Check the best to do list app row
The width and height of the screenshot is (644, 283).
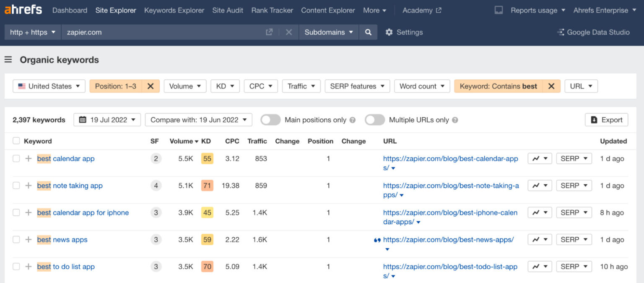coord(16,267)
